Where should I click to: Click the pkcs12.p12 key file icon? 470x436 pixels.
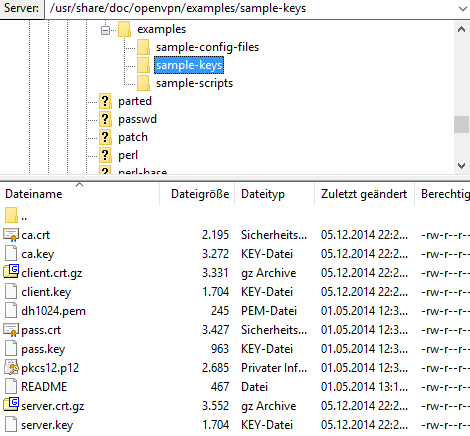11,367
